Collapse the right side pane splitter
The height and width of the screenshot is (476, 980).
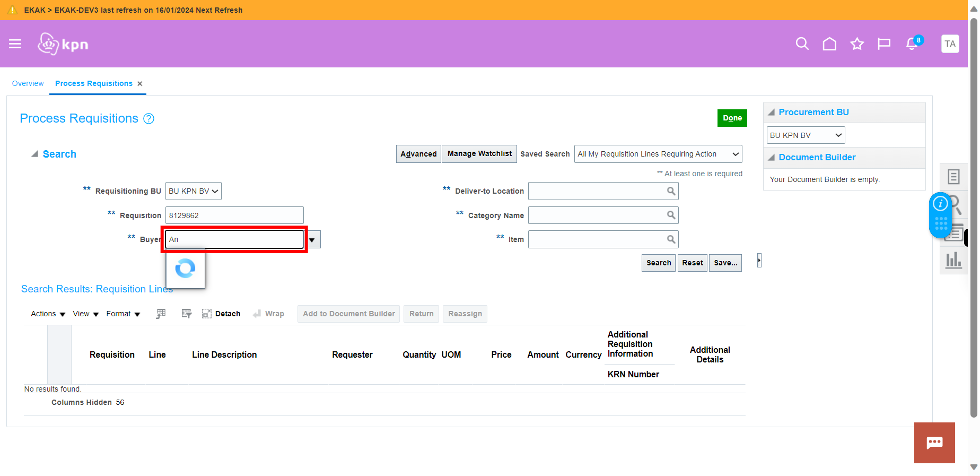pos(759,261)
